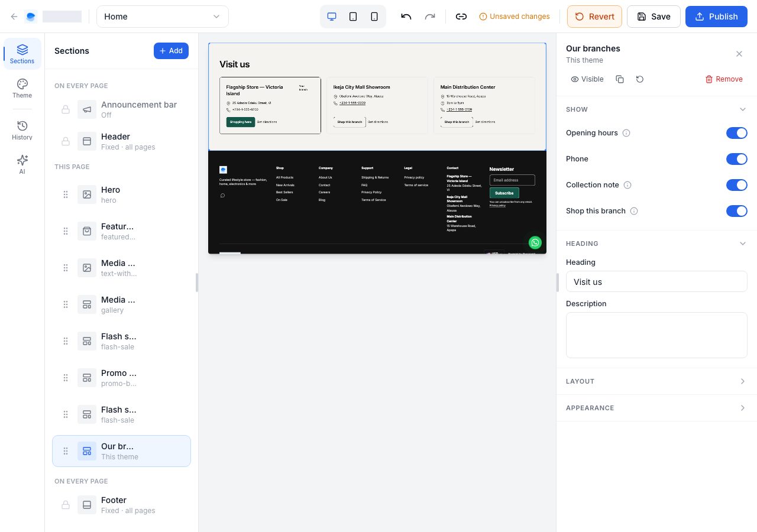The width and height of the screenshot is (757, 532).
Task: Collapse the HEADING group
Action: (x=656, y=244)
